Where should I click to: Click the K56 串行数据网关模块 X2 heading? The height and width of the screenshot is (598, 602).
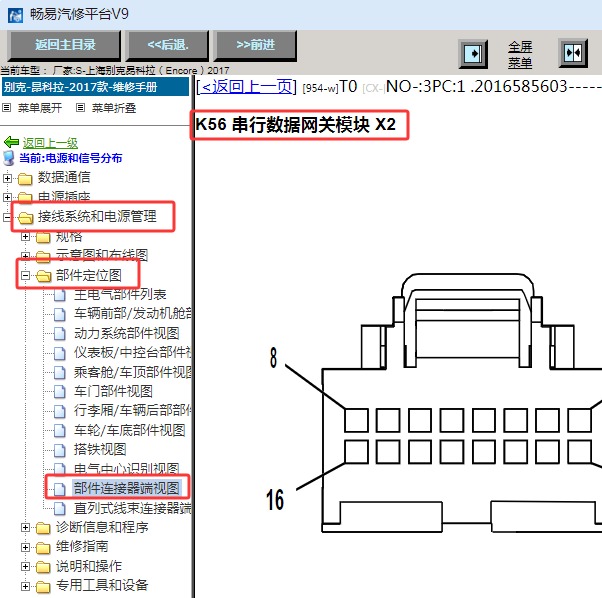[x=296, y=124]
